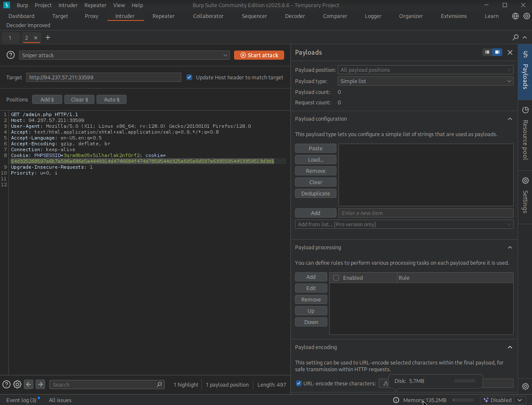The width and height of the screenshot is (532, 405).
Task: Switch to the Repeater tab
Action: (163, 16)
